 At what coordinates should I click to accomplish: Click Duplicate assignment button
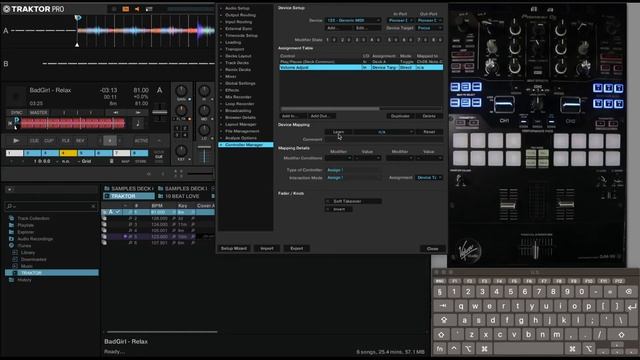(400, 116)
